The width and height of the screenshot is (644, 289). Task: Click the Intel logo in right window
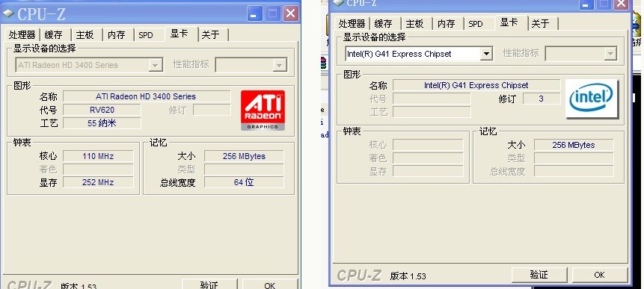pyautogui.click(x=592, y=99)
